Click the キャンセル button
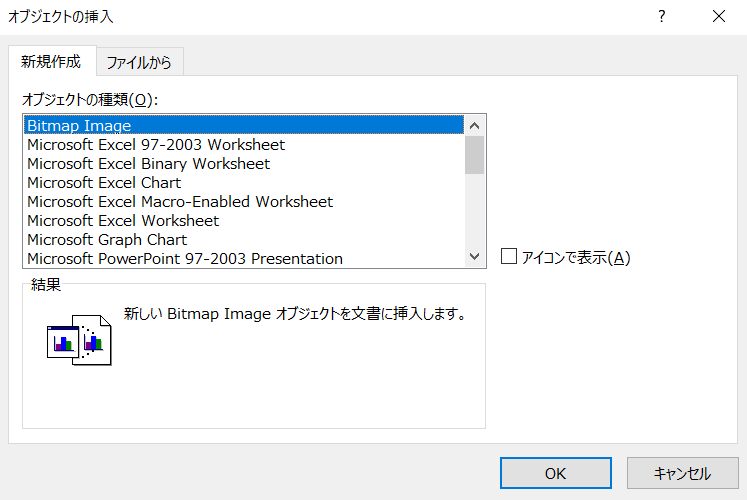 pos(682,473)
